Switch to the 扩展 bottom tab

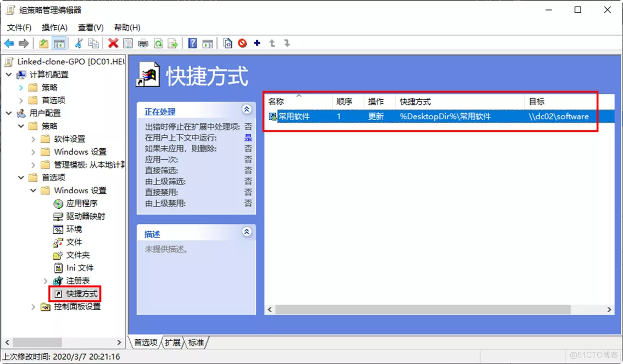coord(173,343)
